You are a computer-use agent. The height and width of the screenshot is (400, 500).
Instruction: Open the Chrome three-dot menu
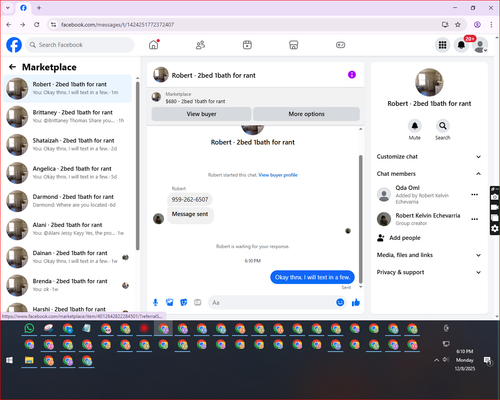pyautogui.click(x=491, y=25)
